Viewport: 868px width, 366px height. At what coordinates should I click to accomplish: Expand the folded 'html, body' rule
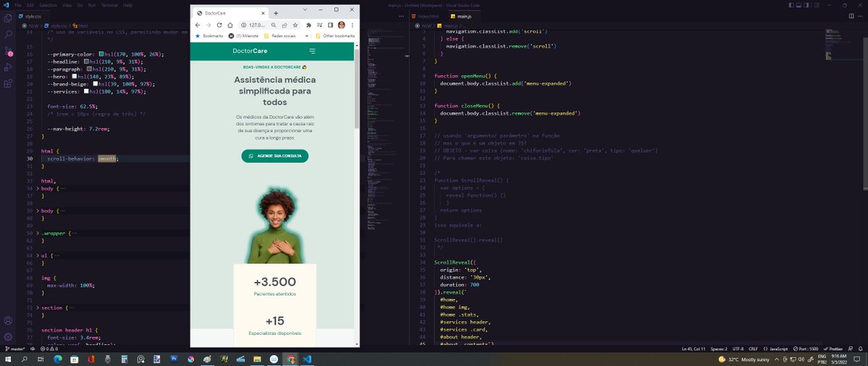pos(38,188)
